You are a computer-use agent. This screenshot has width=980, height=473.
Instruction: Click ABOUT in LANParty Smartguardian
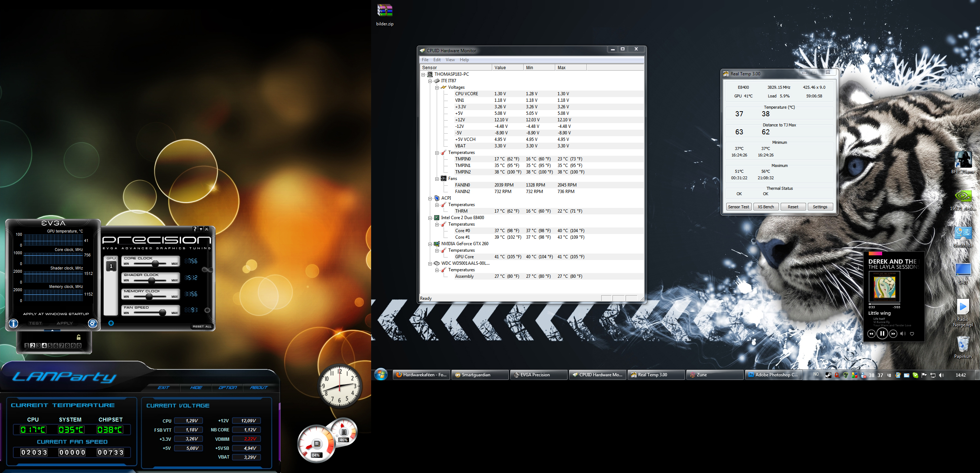(259, 388)
